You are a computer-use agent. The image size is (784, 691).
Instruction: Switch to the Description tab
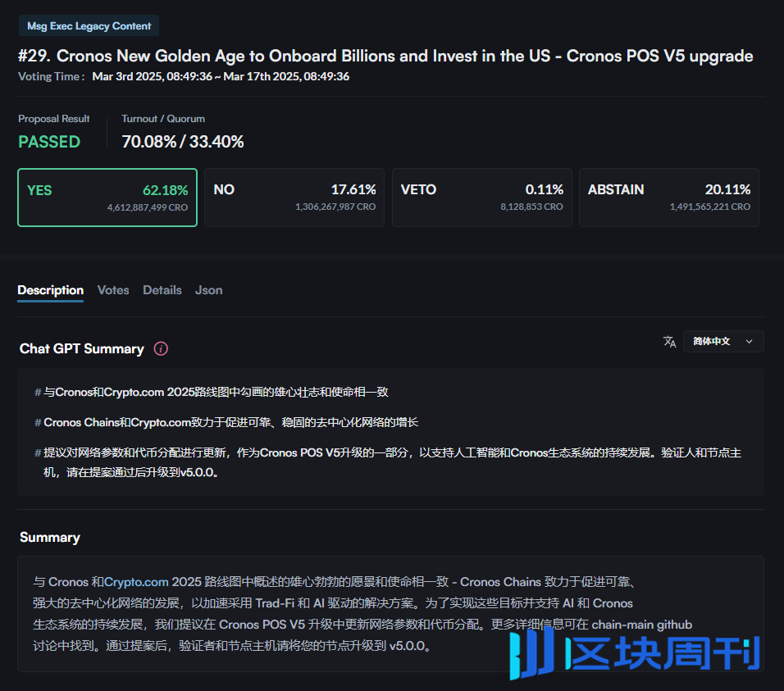(x=51, y=290)
